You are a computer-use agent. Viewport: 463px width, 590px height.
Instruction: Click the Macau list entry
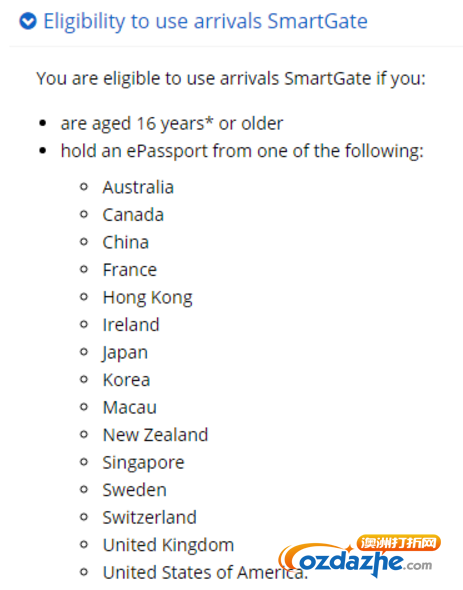(130, 407)
